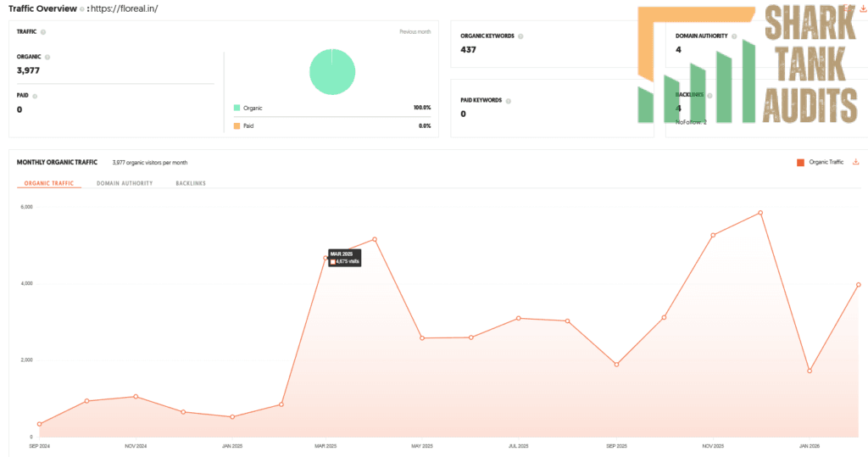Image resolution: width=868 pixels, height=457 pixels.
Task: Click "3,977 organic visitors per month" text
Action: 150,163
